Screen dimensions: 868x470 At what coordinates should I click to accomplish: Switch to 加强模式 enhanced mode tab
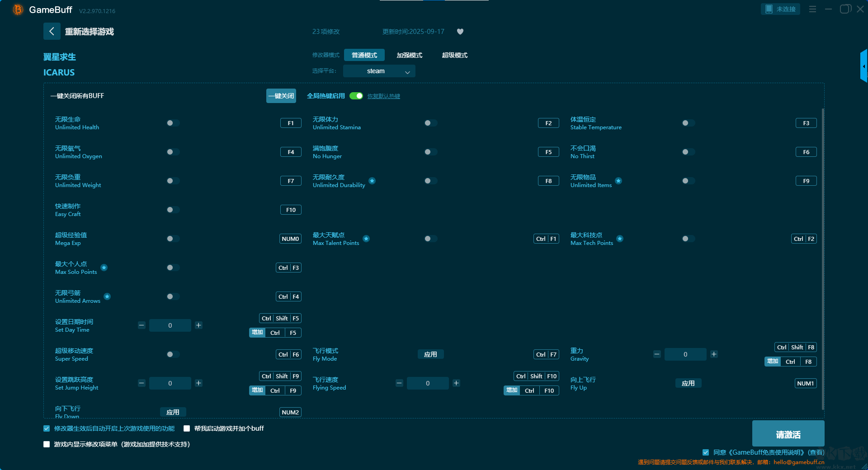coord(410,55)
